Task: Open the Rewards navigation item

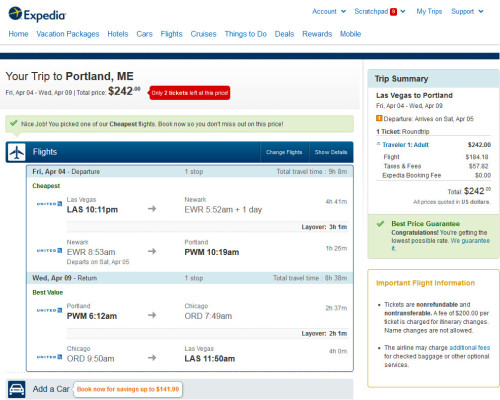Action: click(317, 34)
